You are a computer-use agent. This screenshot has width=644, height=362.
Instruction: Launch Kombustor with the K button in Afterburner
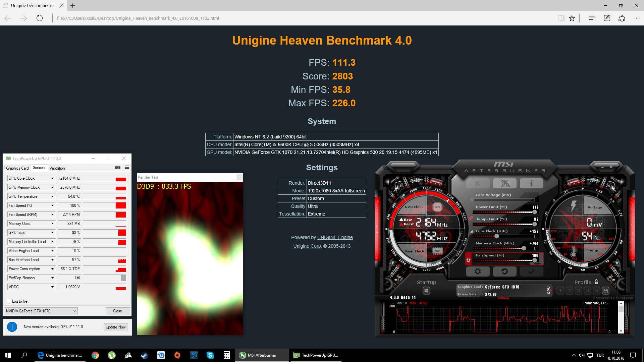coord(478,183)
